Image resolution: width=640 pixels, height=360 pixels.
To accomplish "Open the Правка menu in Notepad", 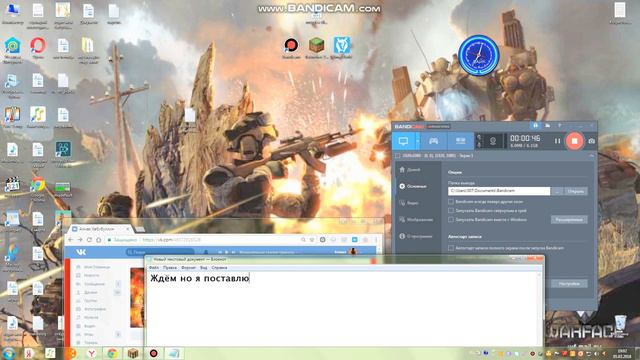I will tap(170, 268).
